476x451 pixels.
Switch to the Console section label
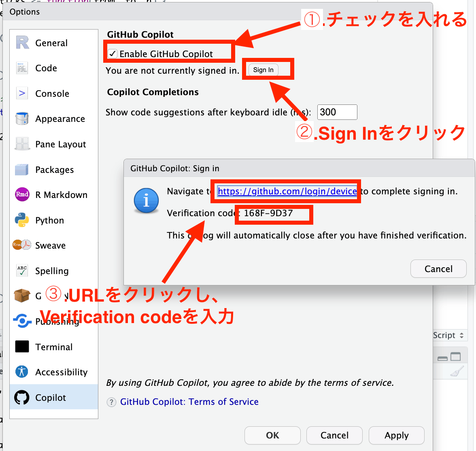pos(52,94)
